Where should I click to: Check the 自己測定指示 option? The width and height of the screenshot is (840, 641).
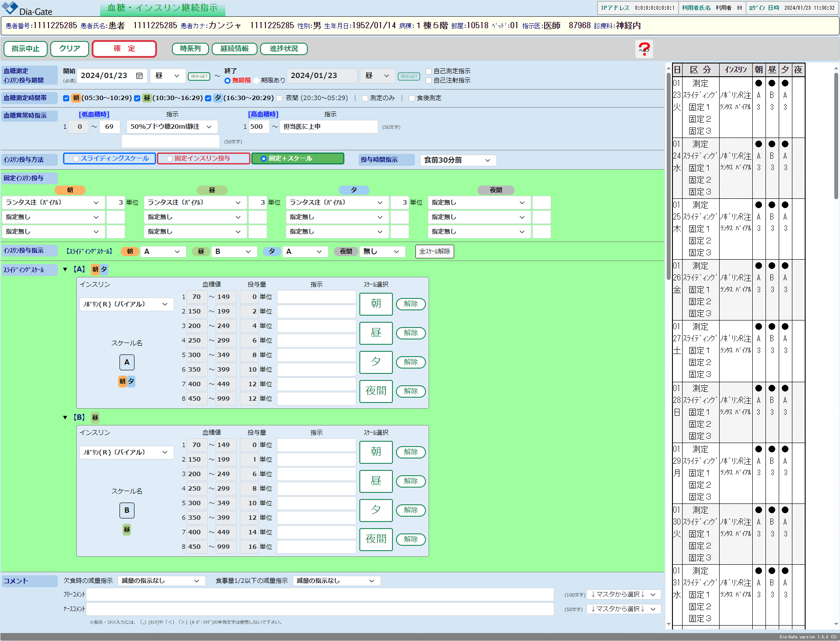coord(429,71)
